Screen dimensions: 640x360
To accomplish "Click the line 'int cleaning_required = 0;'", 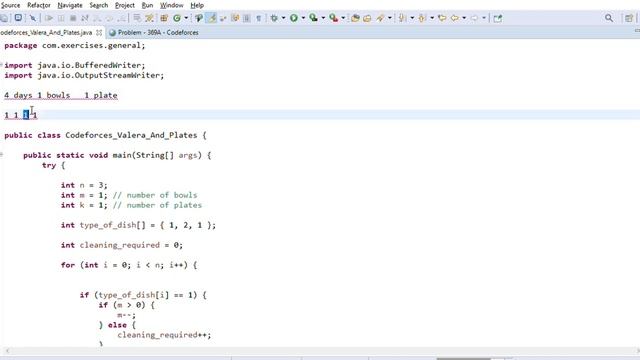I will coord(122,245).
